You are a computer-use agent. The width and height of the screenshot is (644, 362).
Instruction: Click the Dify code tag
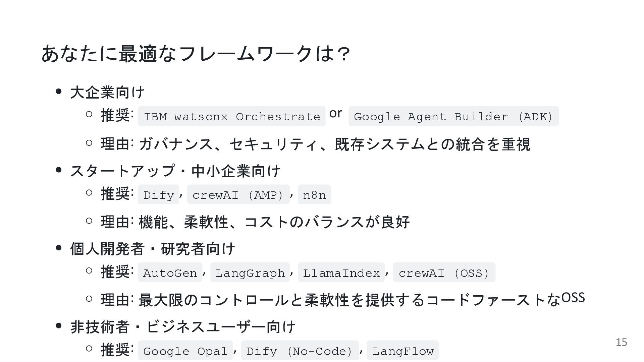click(x=158, y=194)
